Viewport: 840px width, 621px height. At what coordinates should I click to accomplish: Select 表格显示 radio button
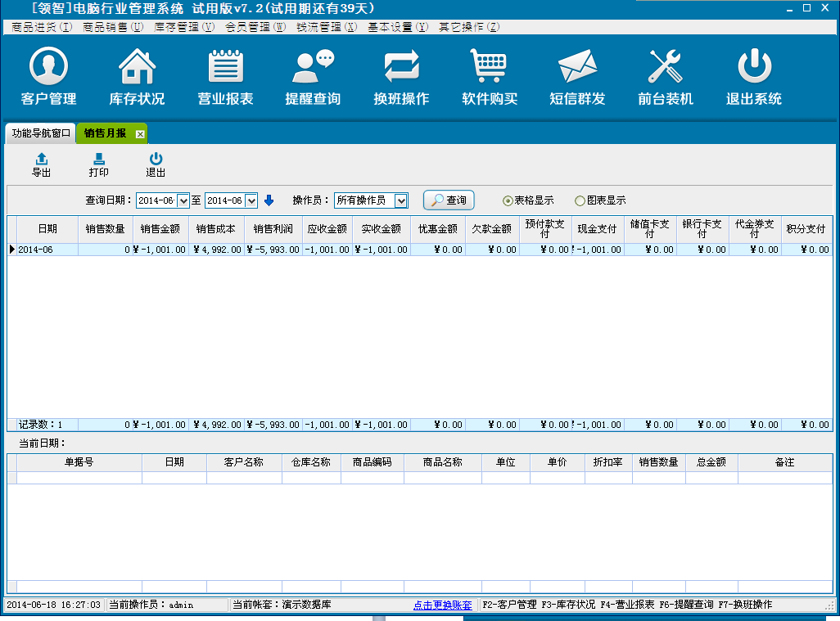[x=508, y=200]
